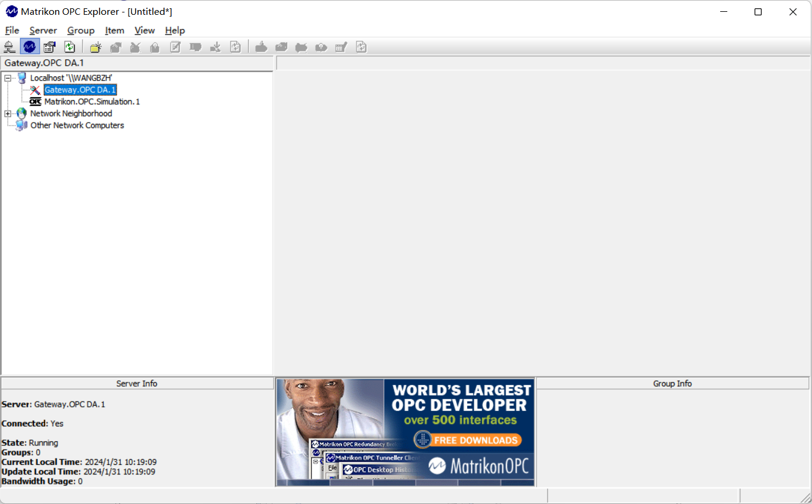Click the 'WORLD'S LARGEST OPC DEVELOPER' banner headline

tap(461, 397)
